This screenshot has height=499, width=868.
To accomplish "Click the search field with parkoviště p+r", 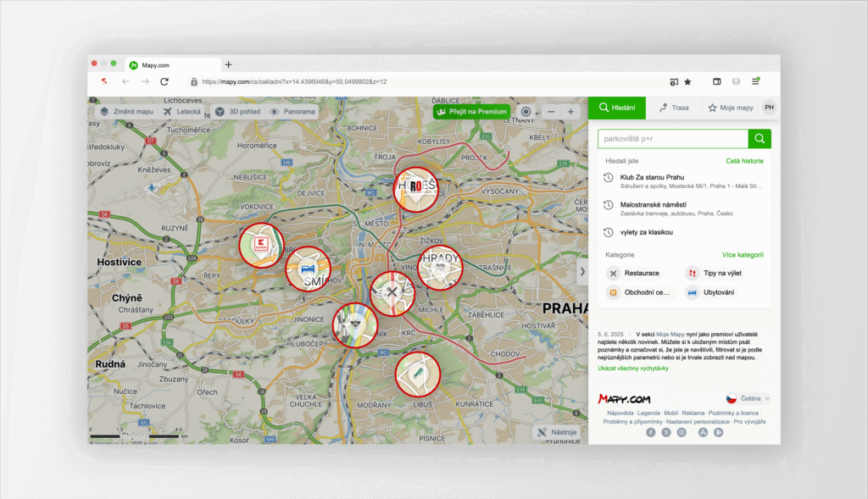I will (x=673, y=139).
